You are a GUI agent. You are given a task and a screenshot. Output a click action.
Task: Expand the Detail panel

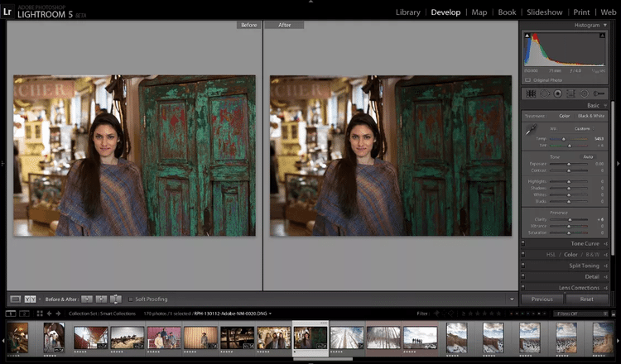click(605, 277)
